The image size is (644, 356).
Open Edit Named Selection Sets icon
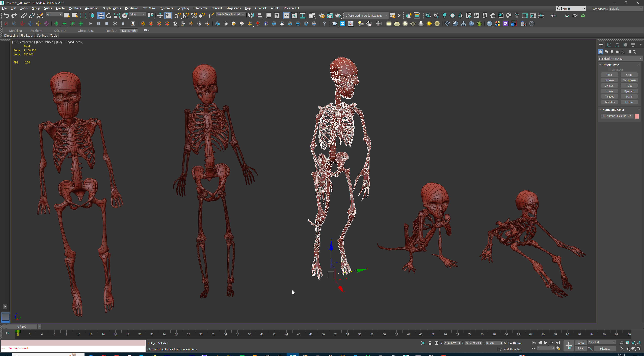[x=211, y=15]
